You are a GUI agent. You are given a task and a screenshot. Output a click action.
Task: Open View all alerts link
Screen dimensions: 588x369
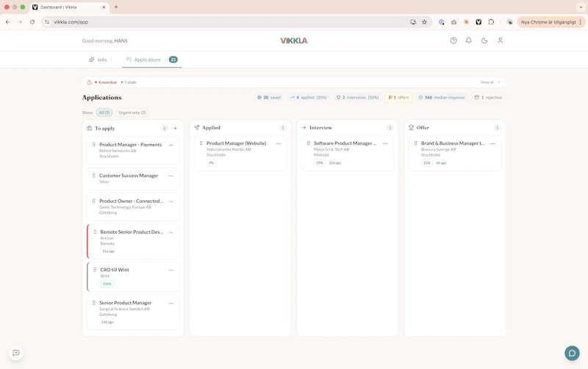coord(490,82)
